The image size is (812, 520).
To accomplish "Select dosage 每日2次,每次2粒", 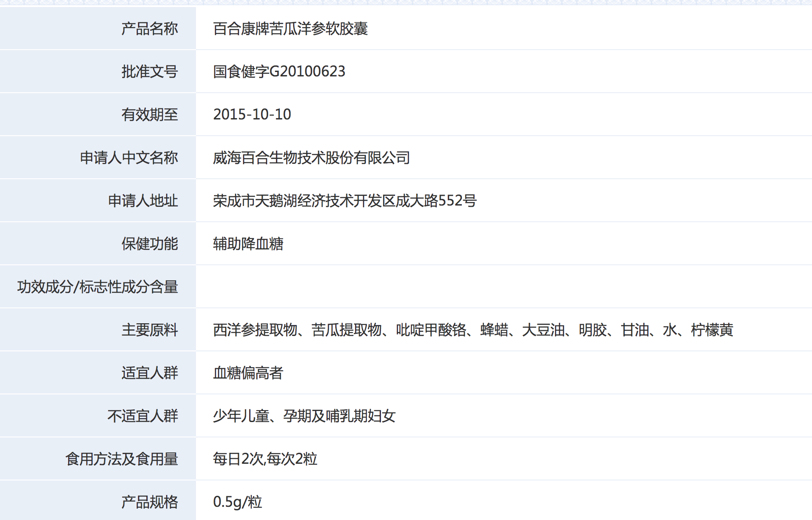I will coord(265,459).
